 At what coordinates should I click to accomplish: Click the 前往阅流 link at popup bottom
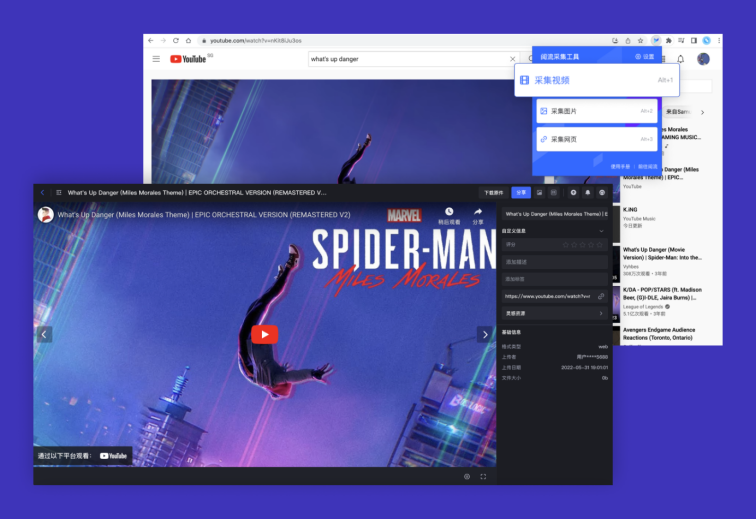point(648,166)
